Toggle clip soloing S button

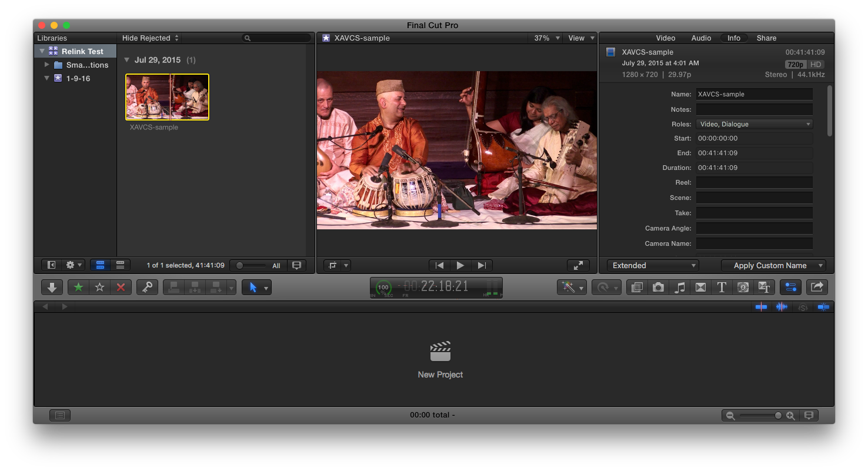click(x=802, y=306)
